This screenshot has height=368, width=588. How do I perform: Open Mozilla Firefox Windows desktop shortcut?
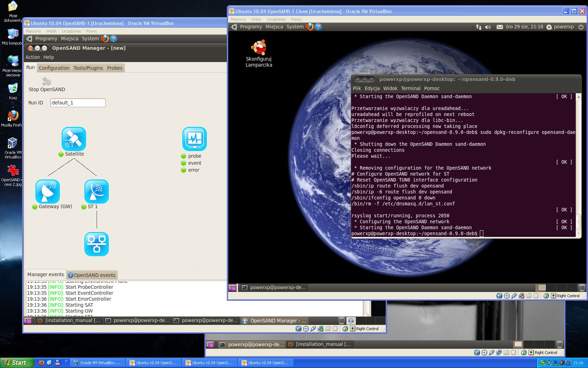(13, 116)
